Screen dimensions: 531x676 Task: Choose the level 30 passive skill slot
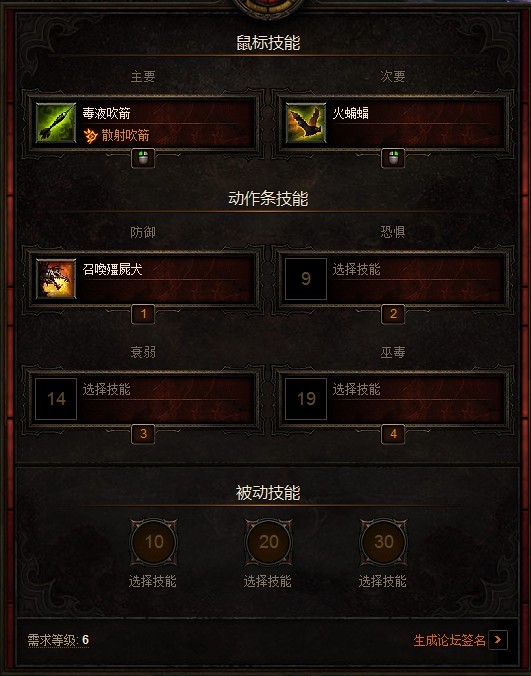tap(384, 542)
